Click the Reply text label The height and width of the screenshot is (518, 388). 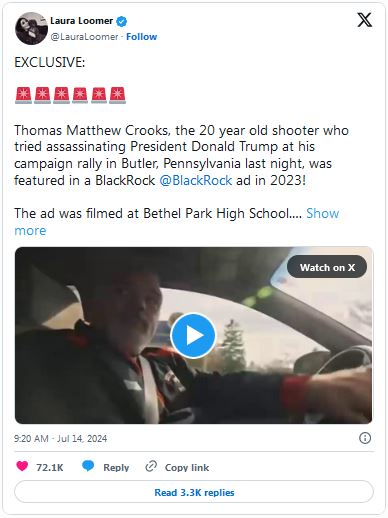[x=116, y=467]
